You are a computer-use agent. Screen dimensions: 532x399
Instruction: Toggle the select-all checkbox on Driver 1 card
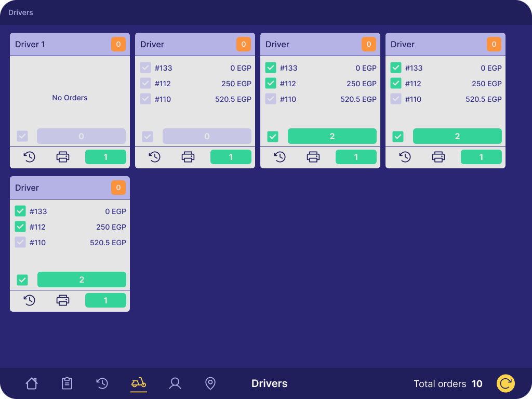(22, 136)
